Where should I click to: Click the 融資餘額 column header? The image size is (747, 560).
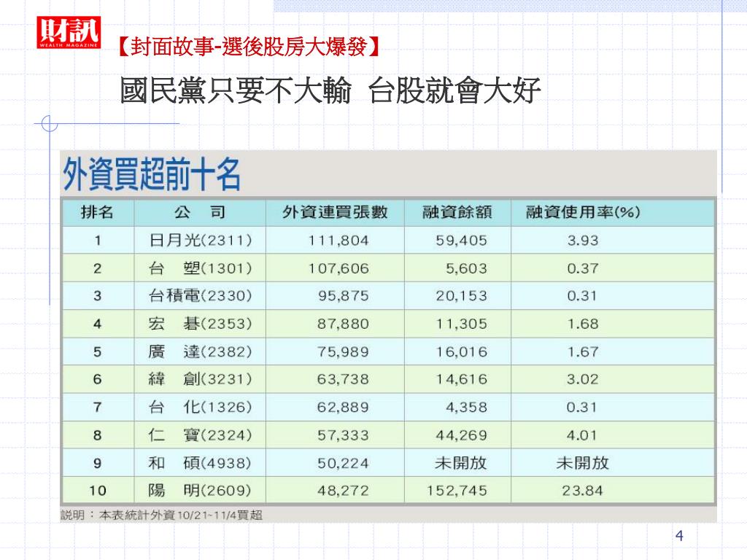(457, 212)
